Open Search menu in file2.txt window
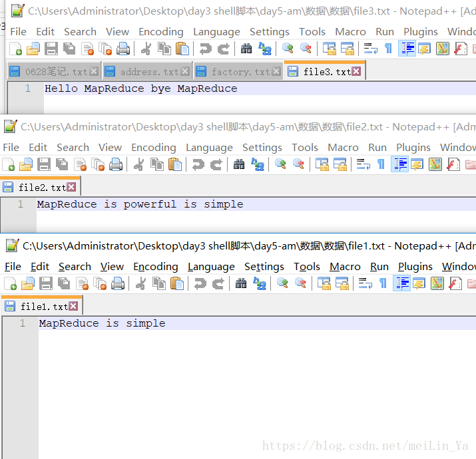The image size is (476, 459). 73,148
